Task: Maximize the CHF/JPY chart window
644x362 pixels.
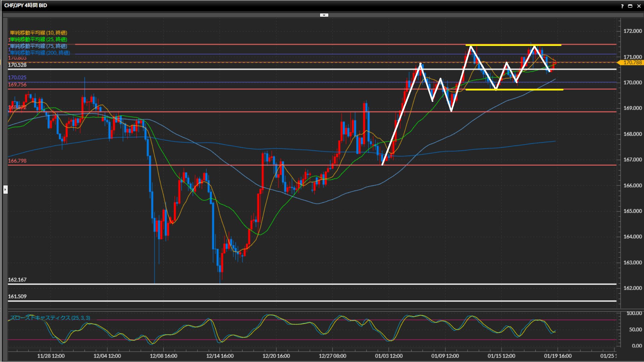Action: (x=630, y=6)
